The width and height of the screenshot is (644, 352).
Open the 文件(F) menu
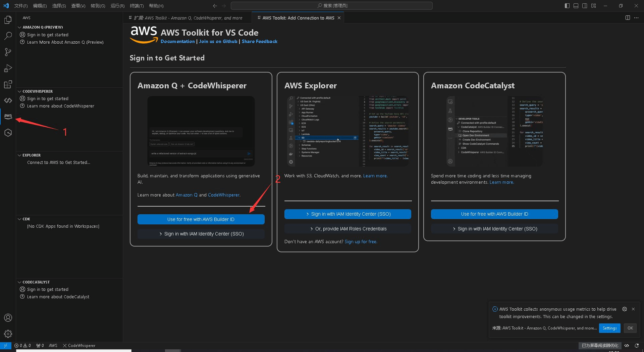click(x=21, y=6)
